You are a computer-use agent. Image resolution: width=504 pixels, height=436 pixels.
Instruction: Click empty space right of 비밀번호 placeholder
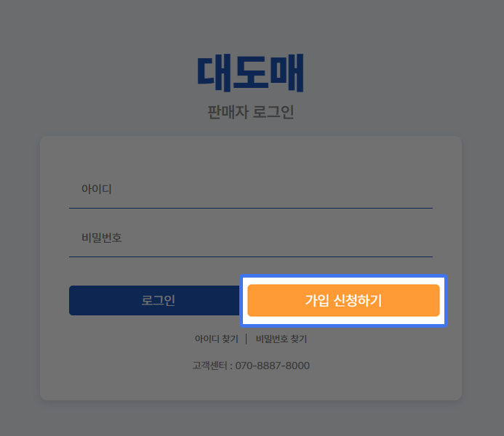pos(276,238)
